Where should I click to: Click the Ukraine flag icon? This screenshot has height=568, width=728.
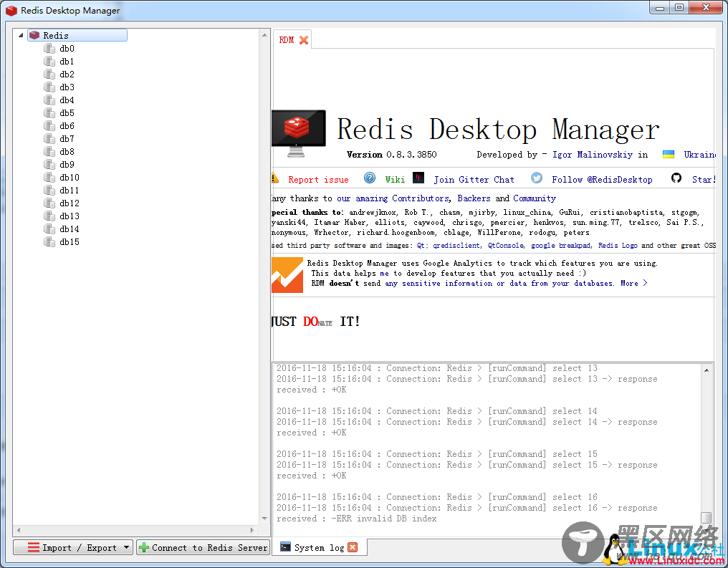(669, 155)
